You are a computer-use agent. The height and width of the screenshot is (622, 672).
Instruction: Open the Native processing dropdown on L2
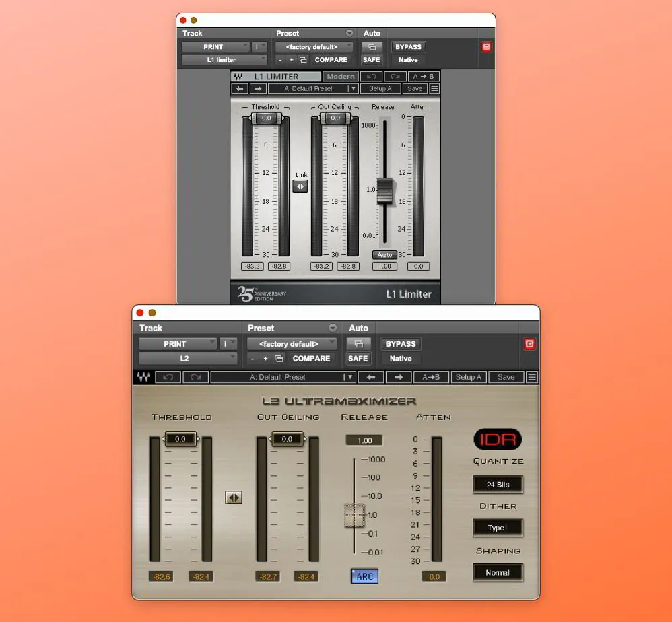tap(401, 359)
